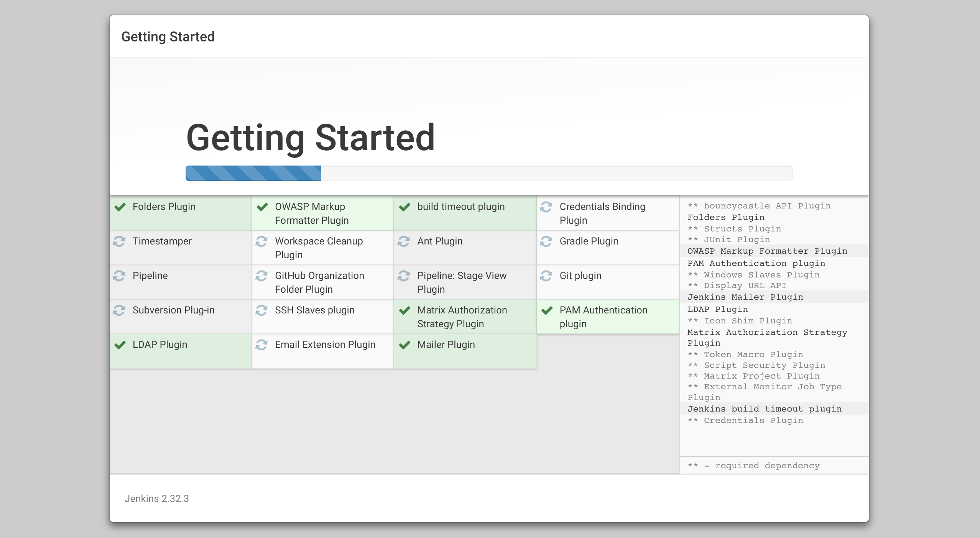This screenshot has height=538, width=980.
Task: Click the sync icon beside GitHub Organization Folder Plugin
Action: [x=261, y=276]
